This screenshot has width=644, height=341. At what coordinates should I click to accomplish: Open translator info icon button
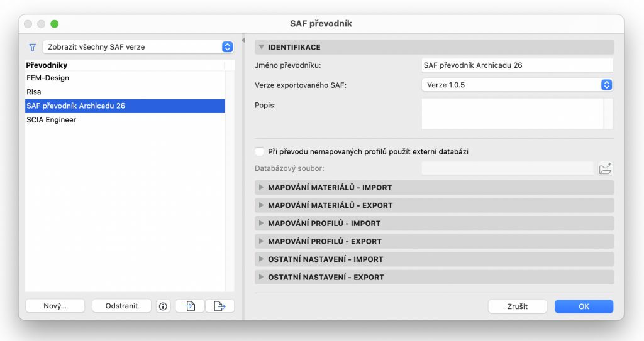163,306
